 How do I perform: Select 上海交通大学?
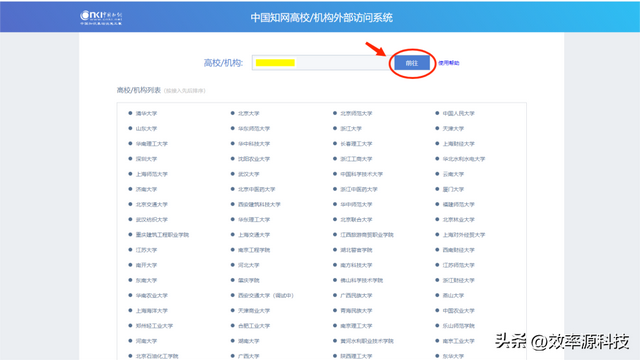[x=254, y=235]
